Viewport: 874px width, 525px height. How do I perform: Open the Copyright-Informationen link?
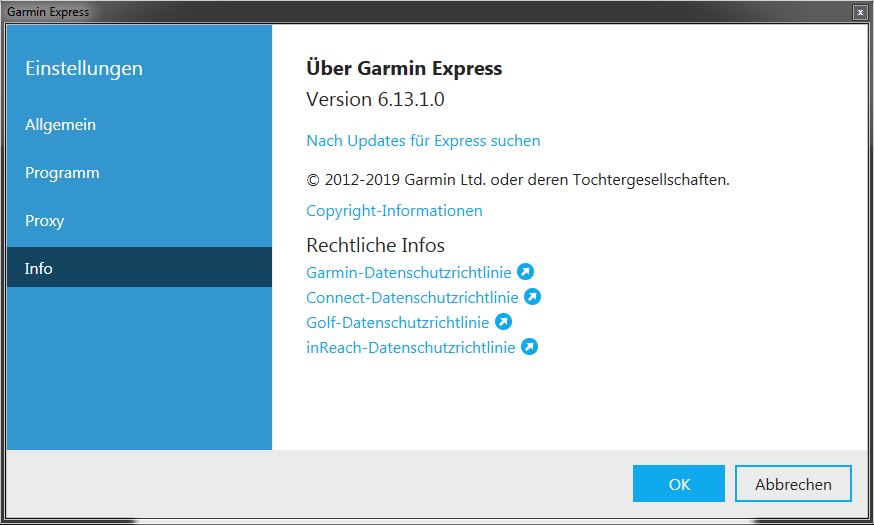pos(394,211)
